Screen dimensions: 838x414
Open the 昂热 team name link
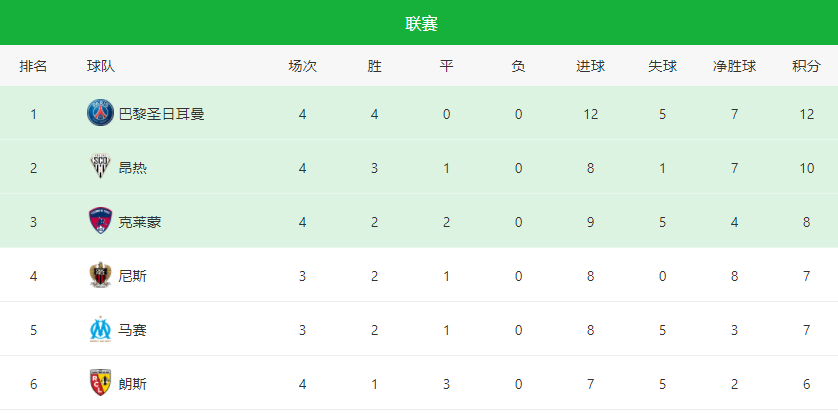click(133, 168)
